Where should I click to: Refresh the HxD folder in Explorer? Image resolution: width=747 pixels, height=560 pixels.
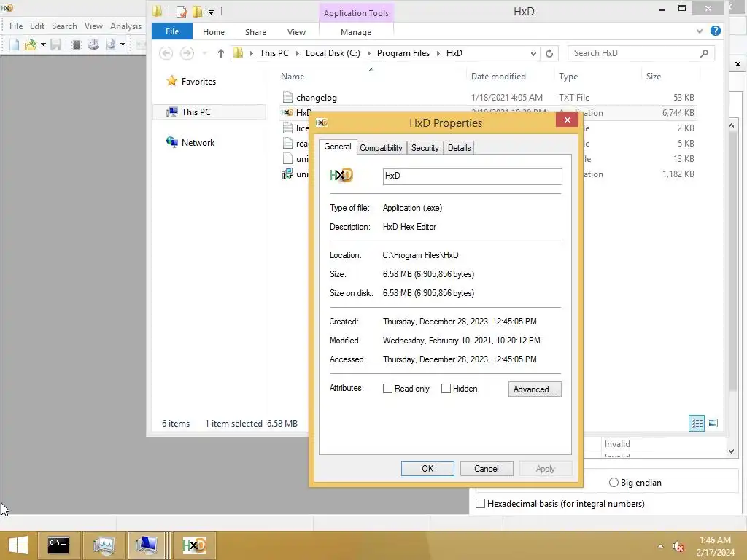click(549, 53)
